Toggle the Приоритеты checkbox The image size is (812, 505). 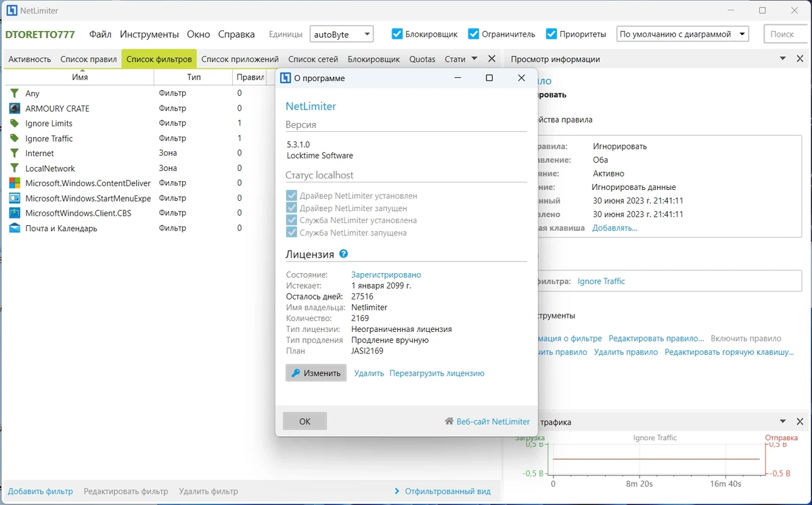pos(551,34)
